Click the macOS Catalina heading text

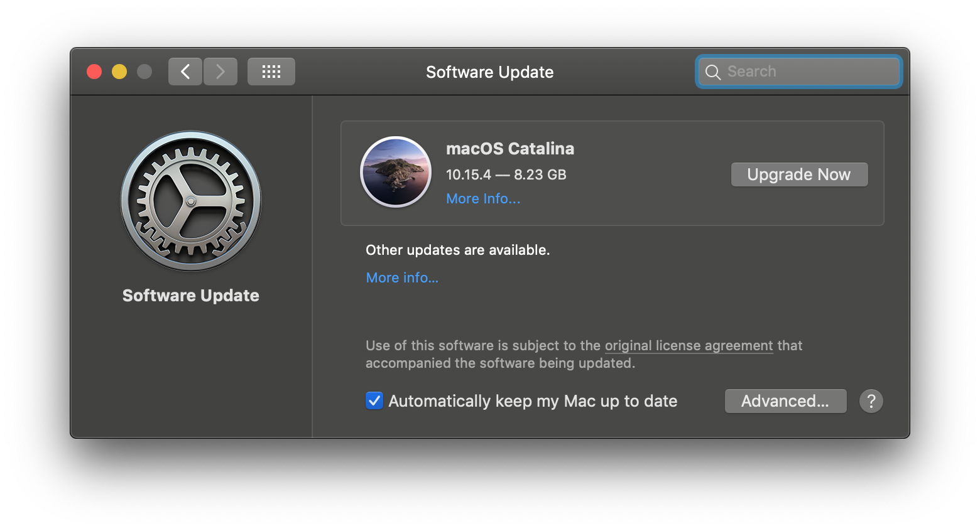click(510, 149)
